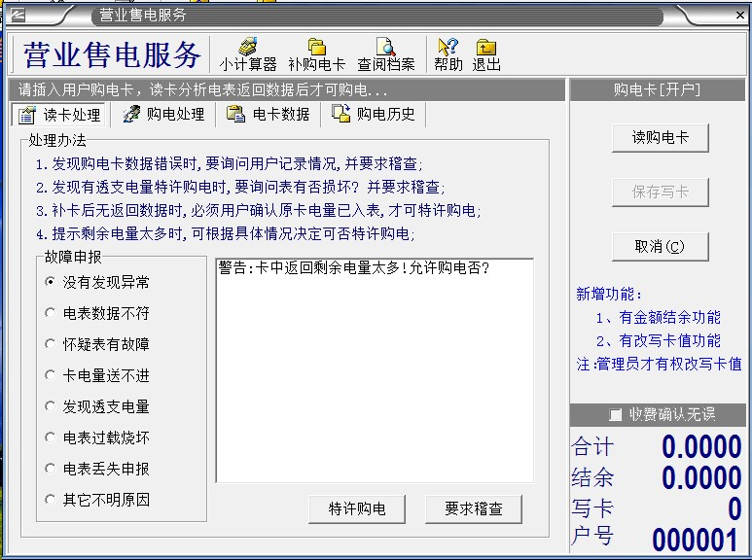
Task: Click the 帮助 help icon
Action: point(448,53)
